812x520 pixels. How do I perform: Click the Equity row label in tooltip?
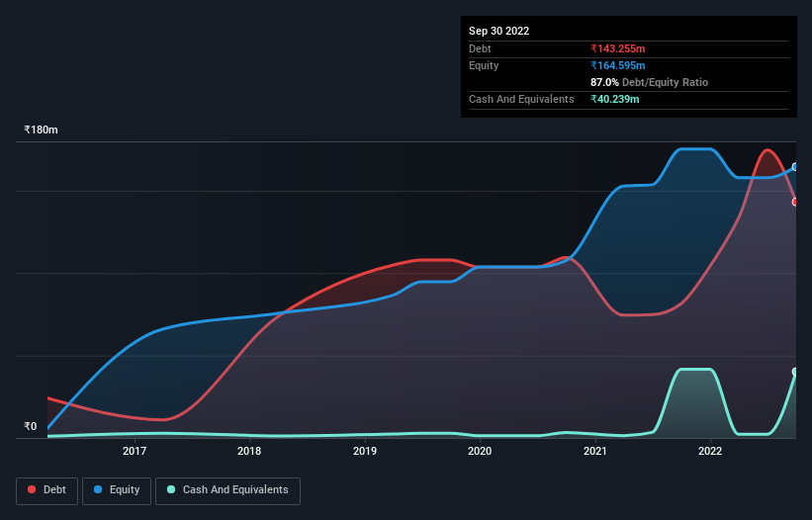click(x=484, y=65)
